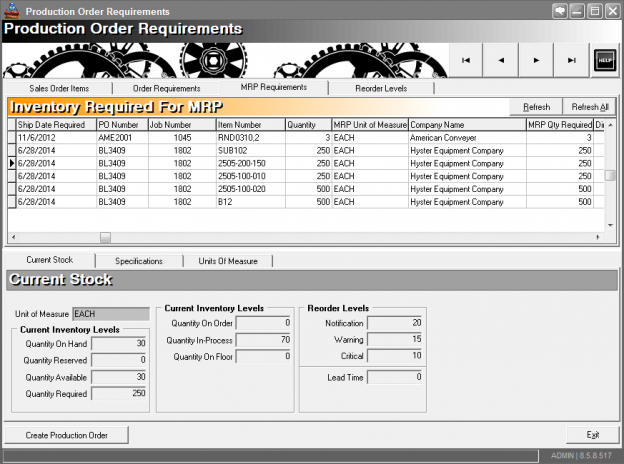Open the Units Of Measure tab

tap(228, 261)
